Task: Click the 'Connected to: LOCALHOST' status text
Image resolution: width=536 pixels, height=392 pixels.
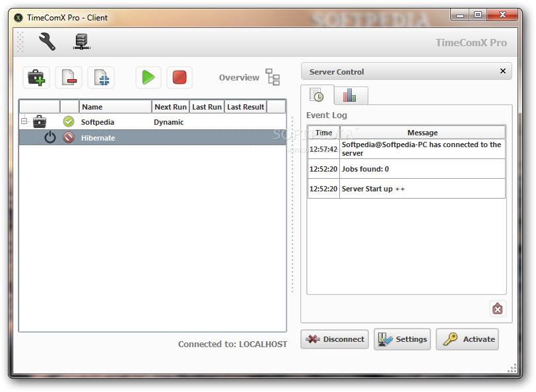Action: 232,344
